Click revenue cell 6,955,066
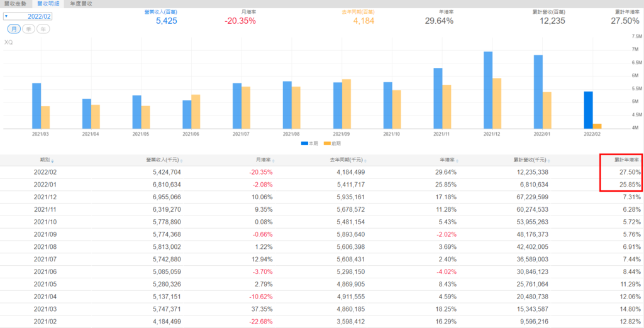 coord(166,197)
